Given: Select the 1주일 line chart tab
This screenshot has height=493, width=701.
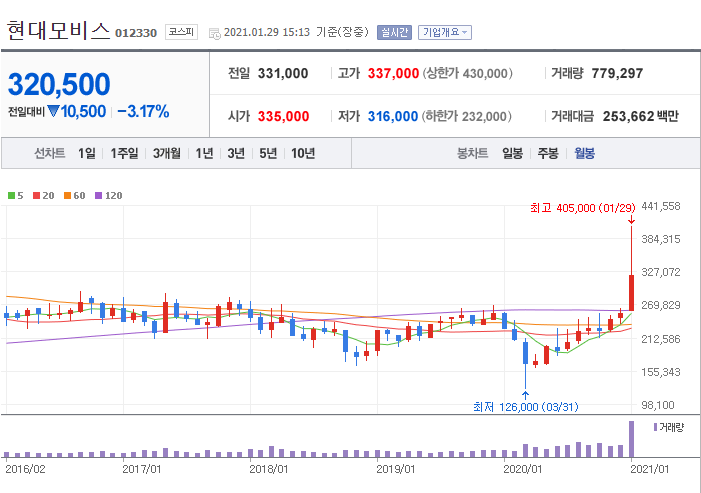Looking at the screenshot, I should (x=124, y=153).
